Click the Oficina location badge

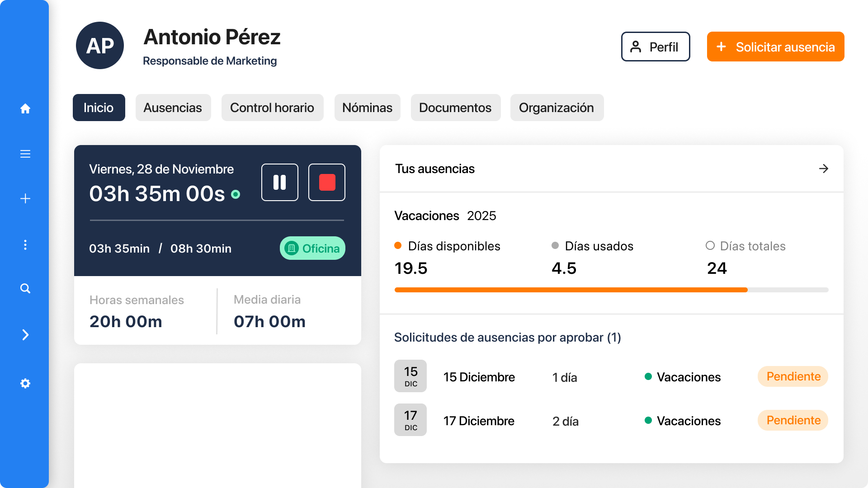(312, 248)
